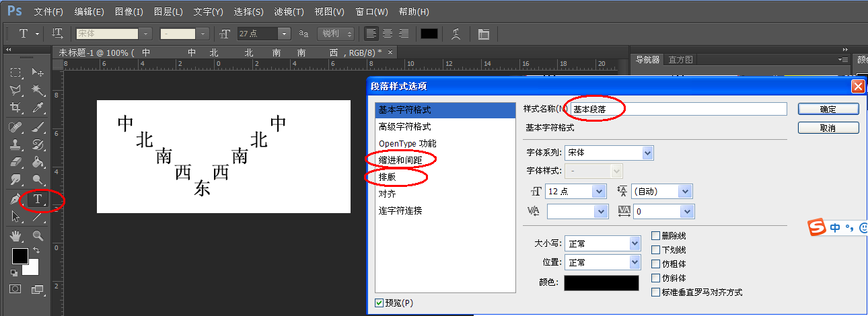
Task: Enable 标准垂直罗马对齐方式 checkbox
Action: pyautogui.click(x=656, y=292)
